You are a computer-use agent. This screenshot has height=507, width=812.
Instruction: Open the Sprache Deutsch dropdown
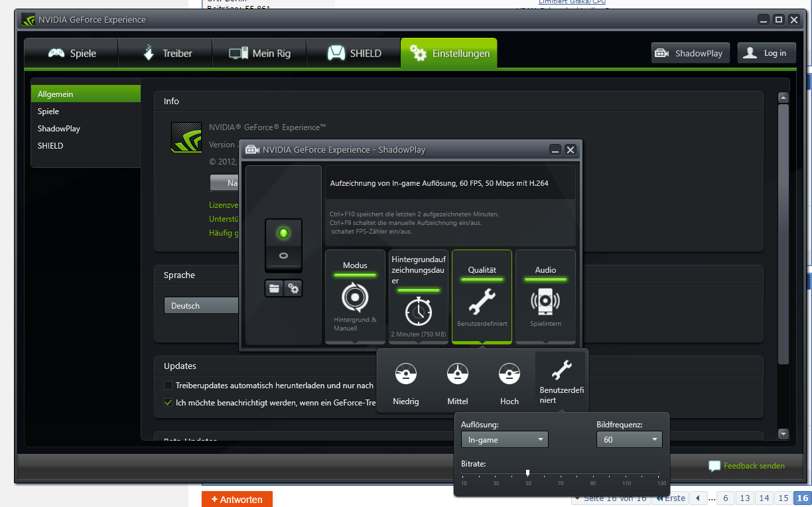202,306
